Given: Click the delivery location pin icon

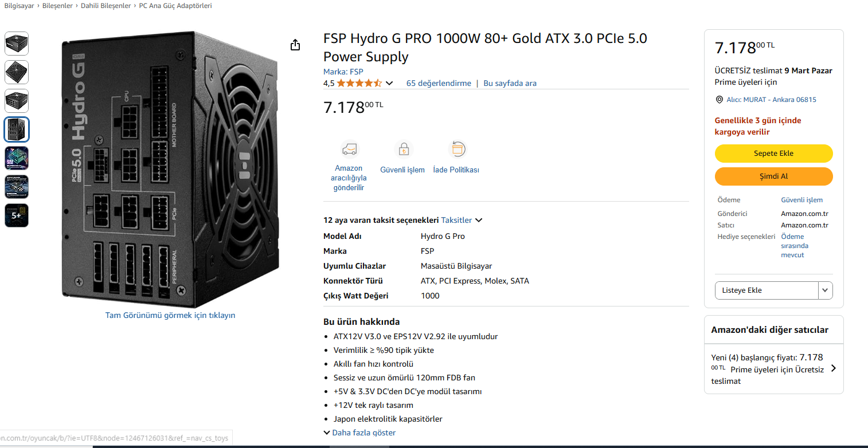Looking at the screenshot, I should point(720,100).
